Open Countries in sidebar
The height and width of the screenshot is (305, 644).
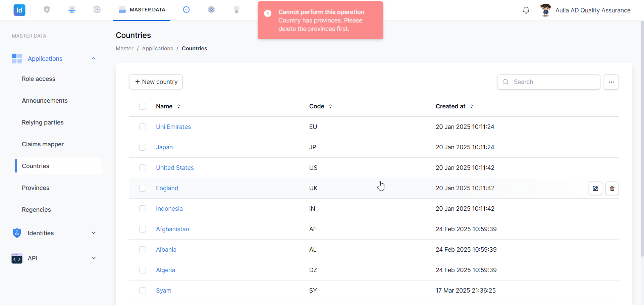click(x=59, y=166)
